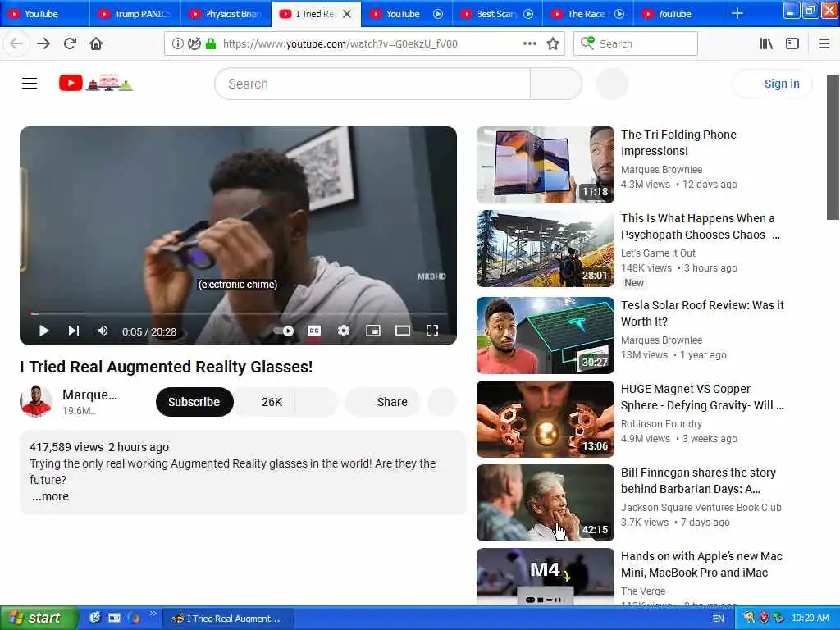Toggle closed captions CC button
Viewport: 840px width, 630px height.
pos(314,331)
